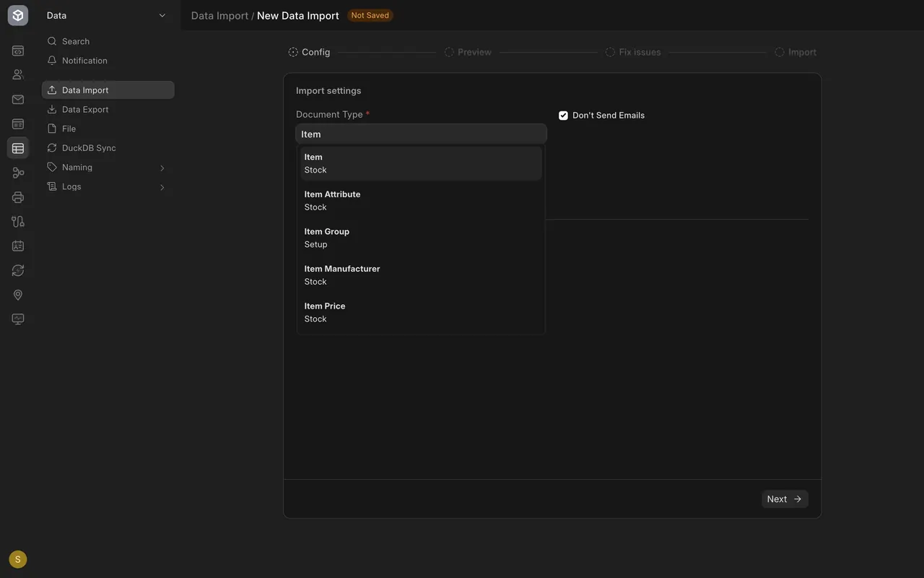Open DuckDB Sync in the sidebar
924x578 pixels.
coord(108,148)
